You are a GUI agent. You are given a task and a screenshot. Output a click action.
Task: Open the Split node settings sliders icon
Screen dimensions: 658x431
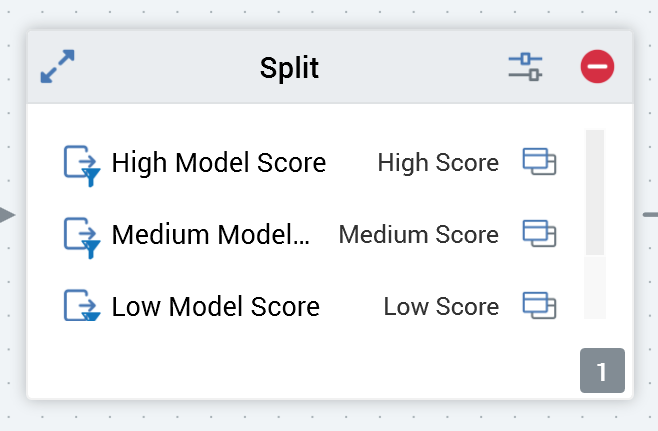click(525, 67)
